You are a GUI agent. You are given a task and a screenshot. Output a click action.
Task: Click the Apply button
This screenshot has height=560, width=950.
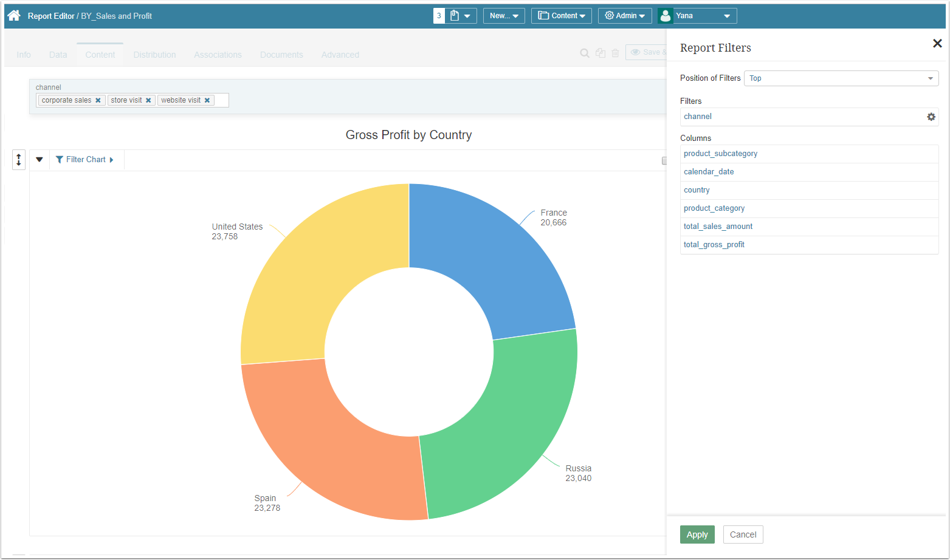point(697,534)
